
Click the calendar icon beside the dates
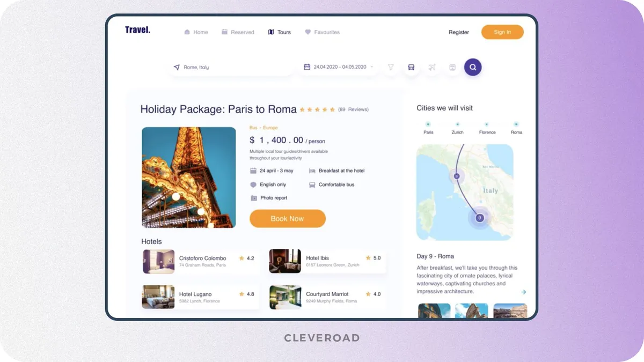[307, 67]
